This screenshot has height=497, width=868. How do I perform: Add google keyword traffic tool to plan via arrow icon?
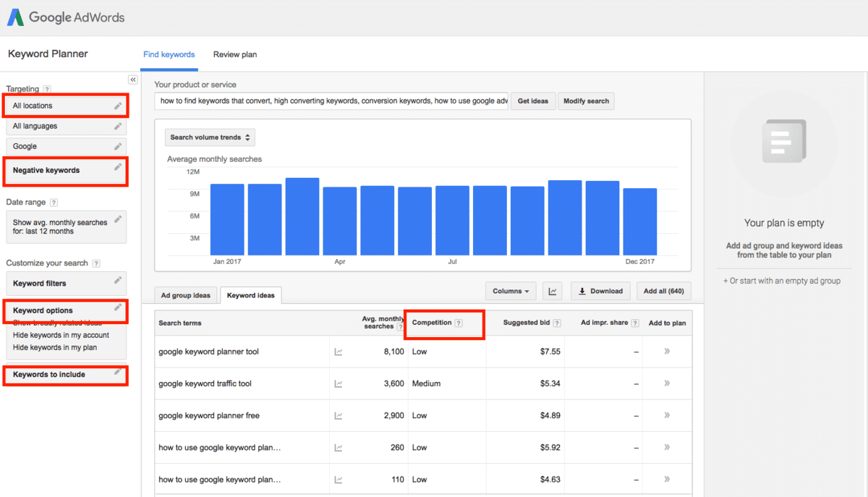click(x=667, y=383)
